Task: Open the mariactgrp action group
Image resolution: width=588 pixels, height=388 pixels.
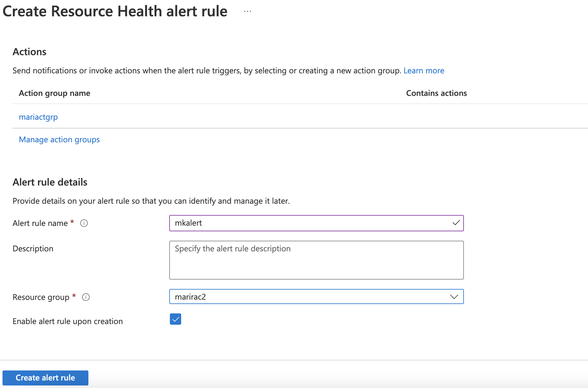Action: click(38, 117)
